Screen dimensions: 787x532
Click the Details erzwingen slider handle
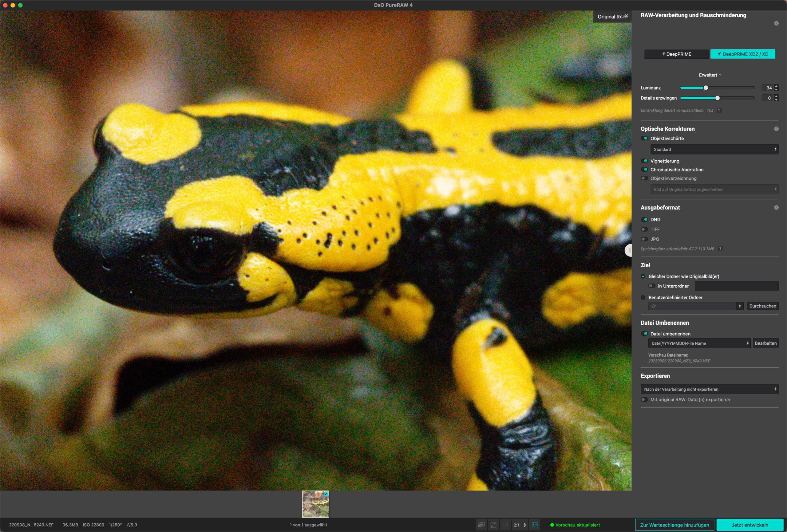pos(717,98)
